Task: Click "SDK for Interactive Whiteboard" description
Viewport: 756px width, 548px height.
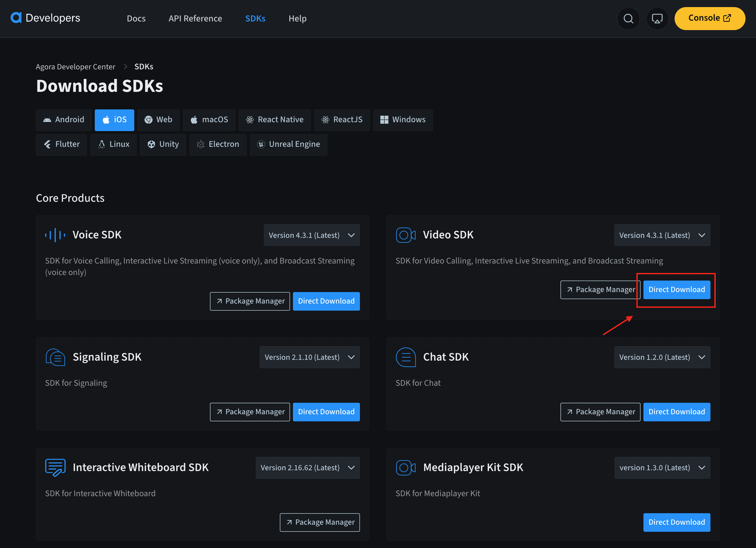Action: coord(100,493)
